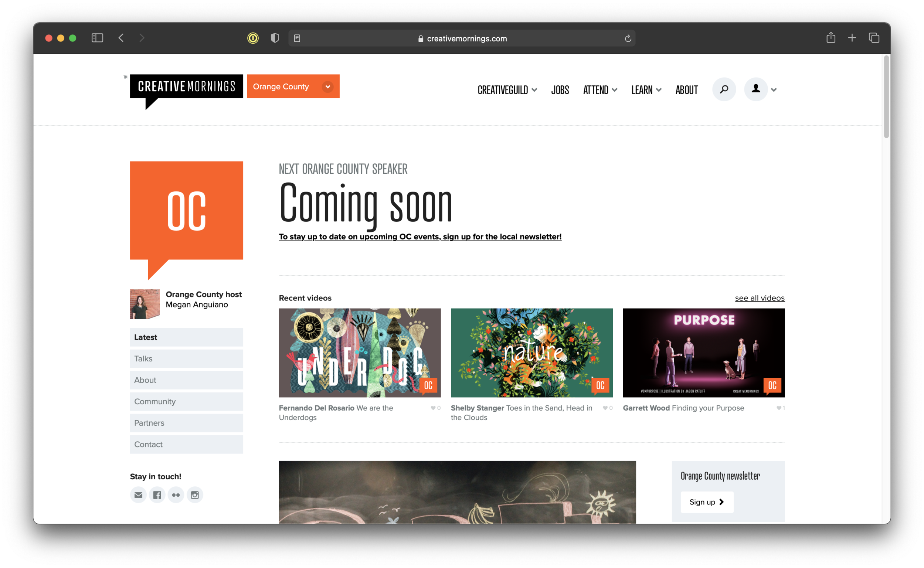Select the Latest sidebar tab
This screenshot has height=568, width=924.
[186, 337]
